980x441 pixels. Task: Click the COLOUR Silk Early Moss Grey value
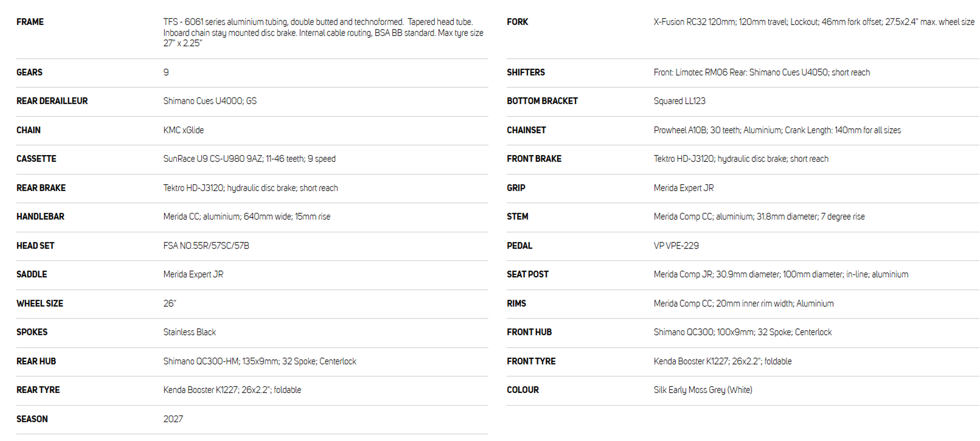(x=703, y=390)
